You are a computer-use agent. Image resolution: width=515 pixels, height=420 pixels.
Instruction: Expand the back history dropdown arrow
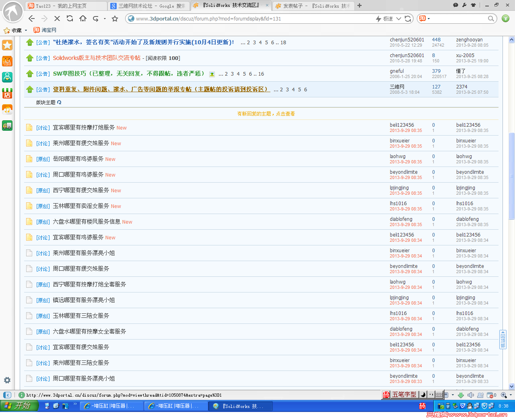pyautogui.click(x=105, y=19)
